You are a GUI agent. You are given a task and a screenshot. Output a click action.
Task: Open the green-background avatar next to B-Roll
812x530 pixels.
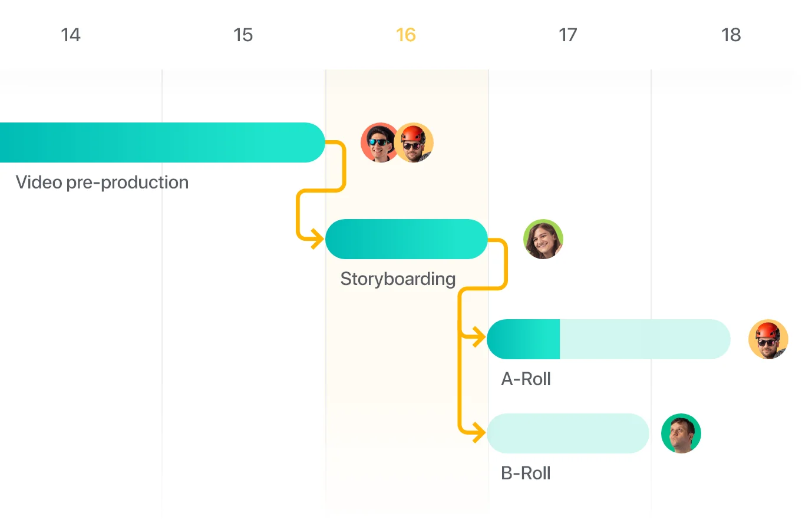point(681,433)
